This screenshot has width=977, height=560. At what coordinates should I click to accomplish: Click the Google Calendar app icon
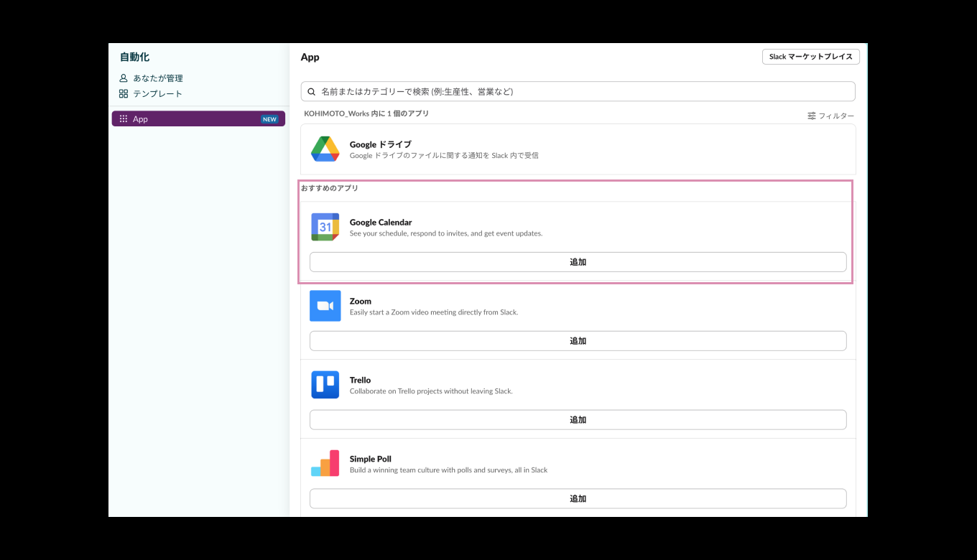tap(325, 227)
